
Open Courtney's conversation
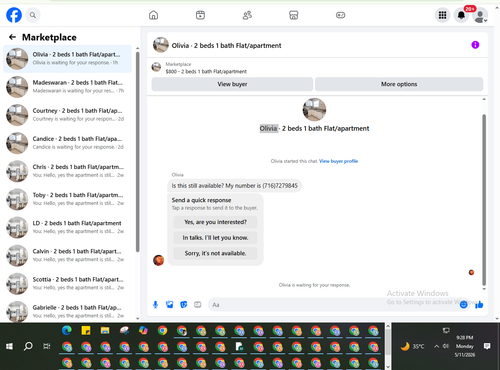pos(67,115)
